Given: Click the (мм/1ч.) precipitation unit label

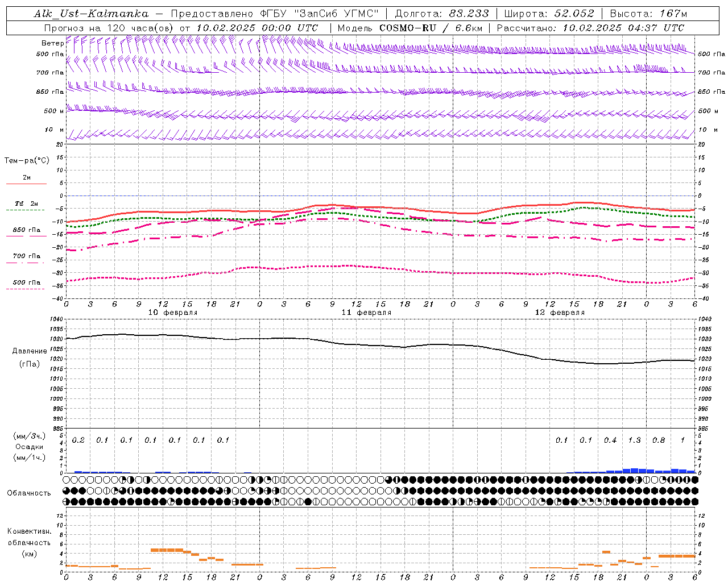Looking at the screenshot, I should (x=30, y=458).
